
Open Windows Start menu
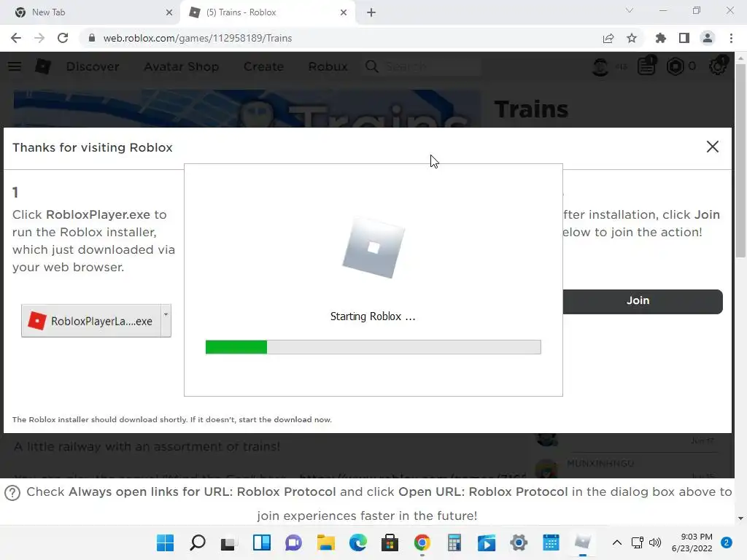point(166,542)
